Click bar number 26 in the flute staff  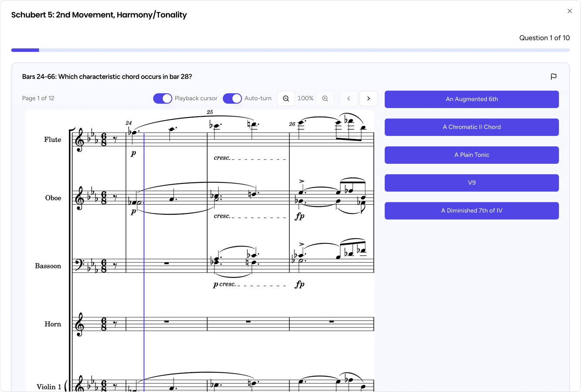[x=292, y=124]
